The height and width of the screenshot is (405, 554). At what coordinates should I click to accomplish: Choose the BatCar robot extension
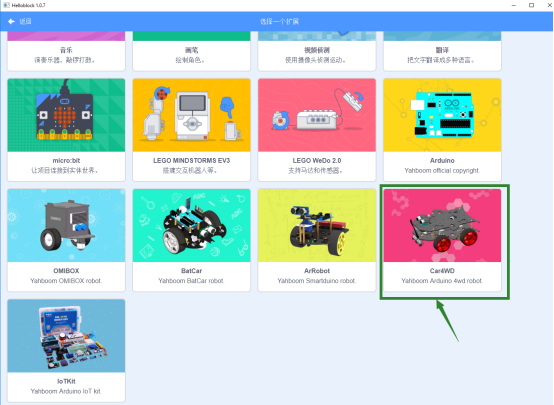click(x=191, y=240)
